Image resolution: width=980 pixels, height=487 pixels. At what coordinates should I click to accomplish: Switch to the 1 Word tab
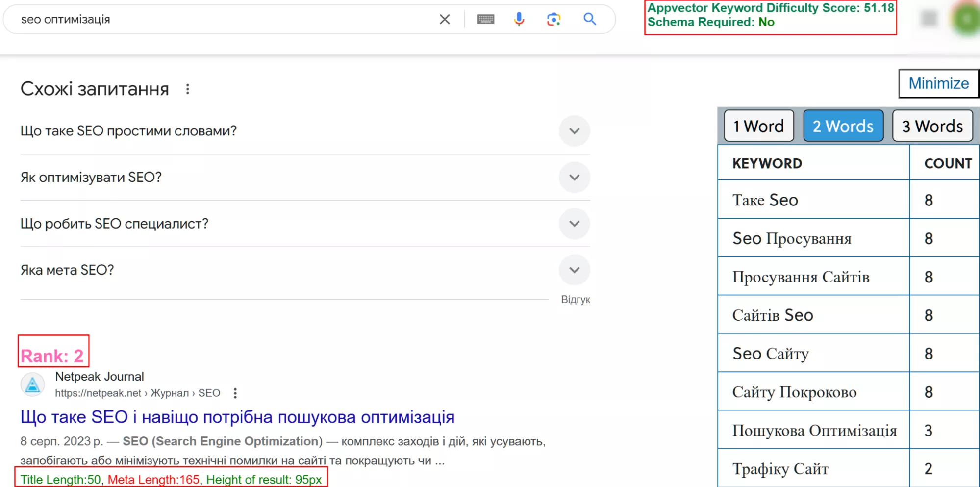click(x=758, y=126)
